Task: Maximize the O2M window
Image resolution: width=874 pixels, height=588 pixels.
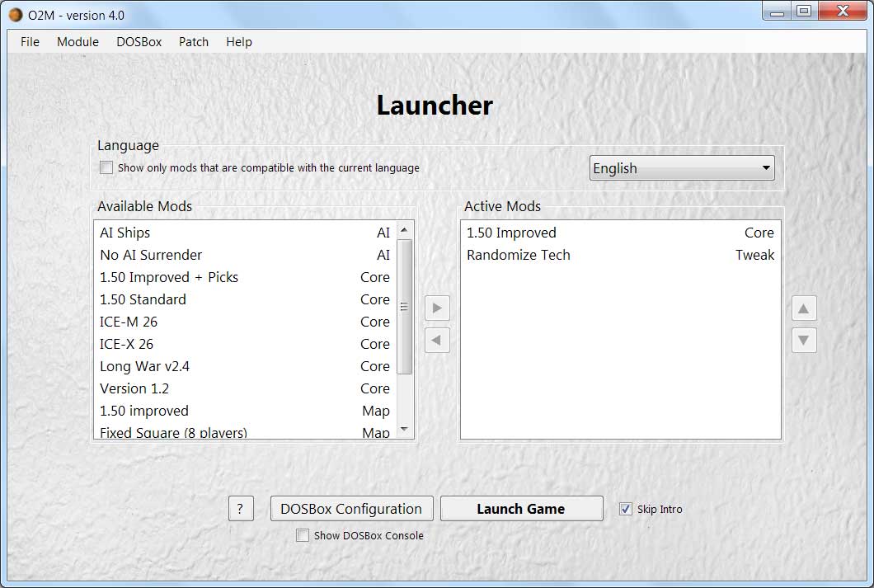Action: click(x=804, y=11)
